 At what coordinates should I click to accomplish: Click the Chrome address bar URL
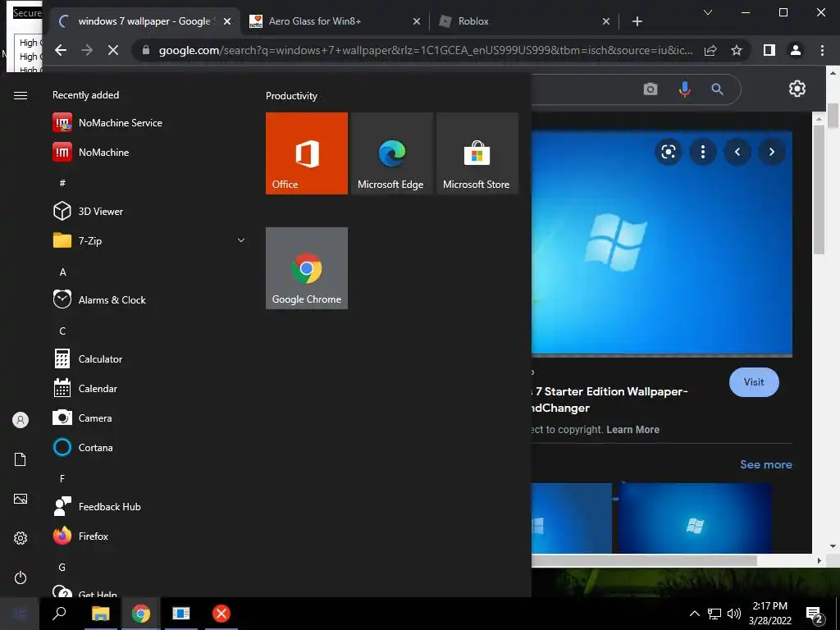point(426,50)
